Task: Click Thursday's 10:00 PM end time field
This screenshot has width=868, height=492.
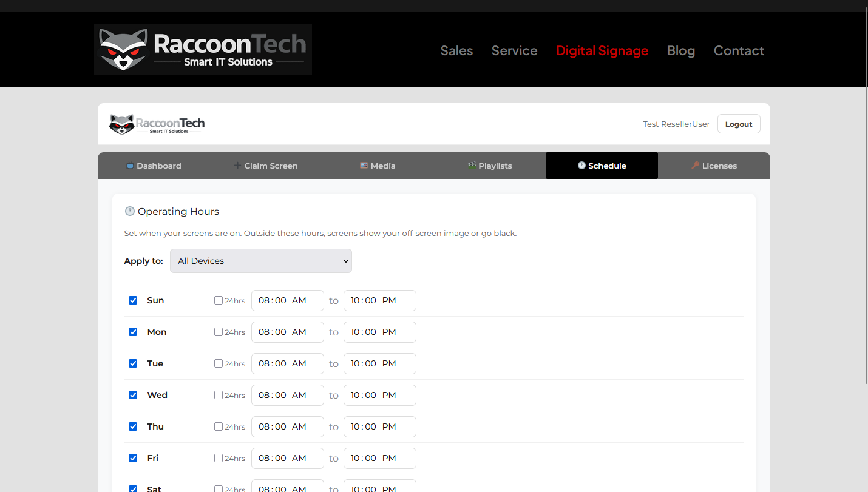Action: pyautogui.click(x=379, y=426)
